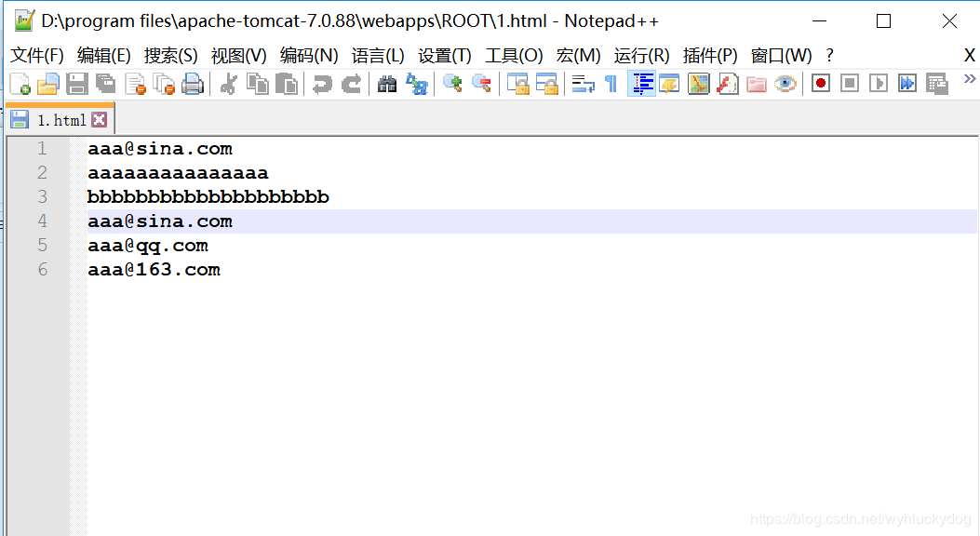Toggle synchronize vertical scrolling icon

point(517,83)
